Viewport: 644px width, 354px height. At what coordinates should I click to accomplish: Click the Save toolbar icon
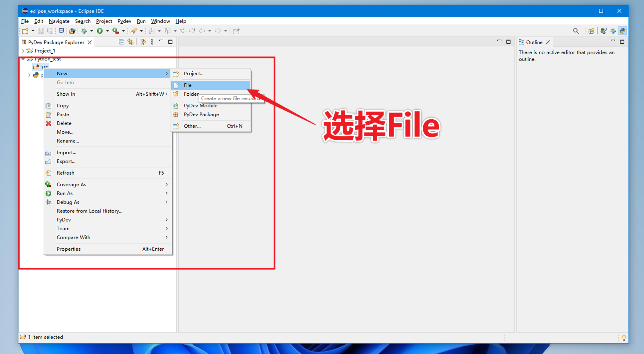coord(41,31)
